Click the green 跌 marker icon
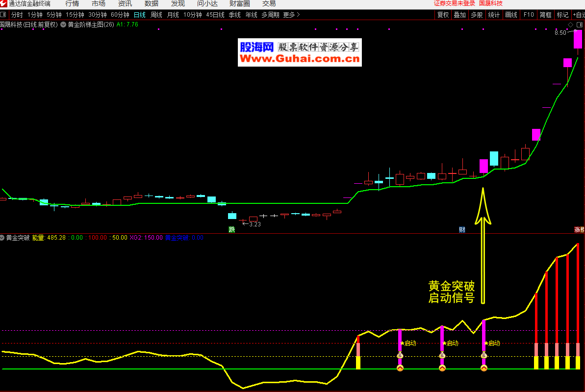 pyautogui.click(x=232, y=229)
